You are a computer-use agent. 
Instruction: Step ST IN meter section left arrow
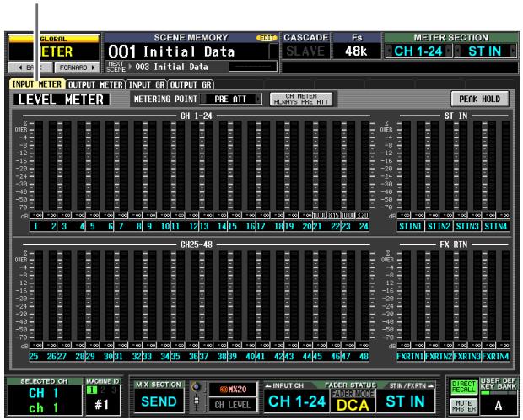pos(458,51)
